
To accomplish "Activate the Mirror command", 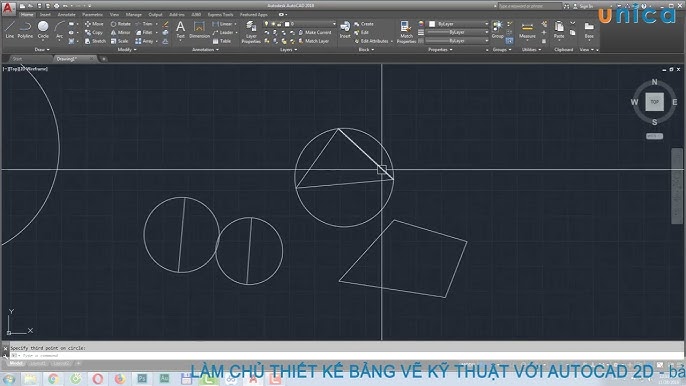I will click(x=121, y=32).
